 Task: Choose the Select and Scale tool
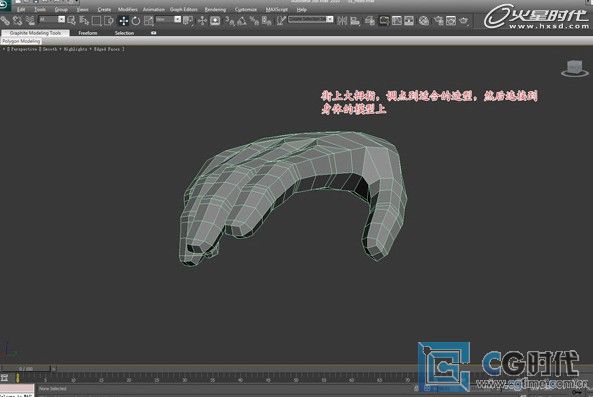(149, 21)
